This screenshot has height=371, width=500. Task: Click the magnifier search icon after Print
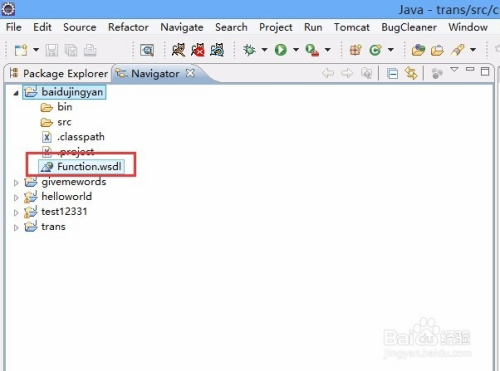147,50
